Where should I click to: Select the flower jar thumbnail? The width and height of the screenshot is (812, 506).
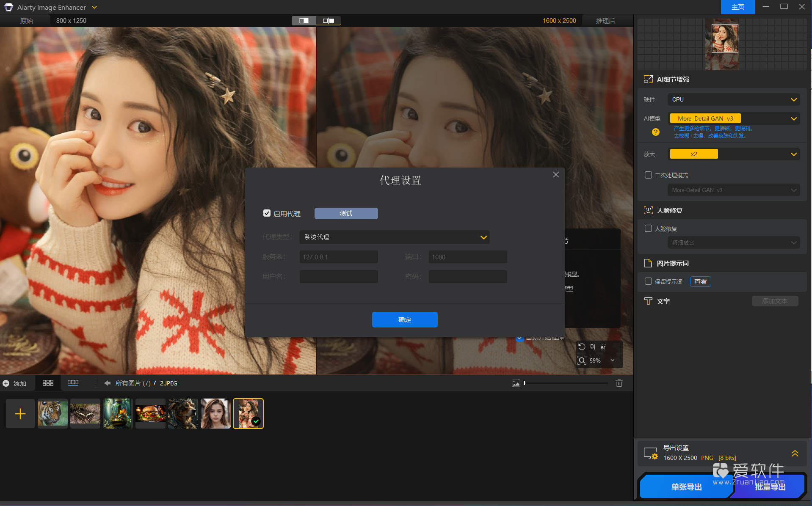coord(118,414)
